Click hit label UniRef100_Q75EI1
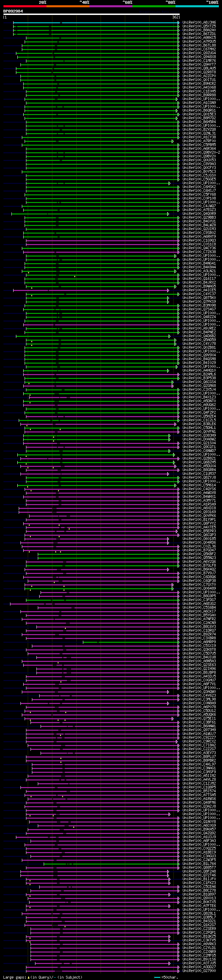Screen dimensions: 222x980 point(199,718)
